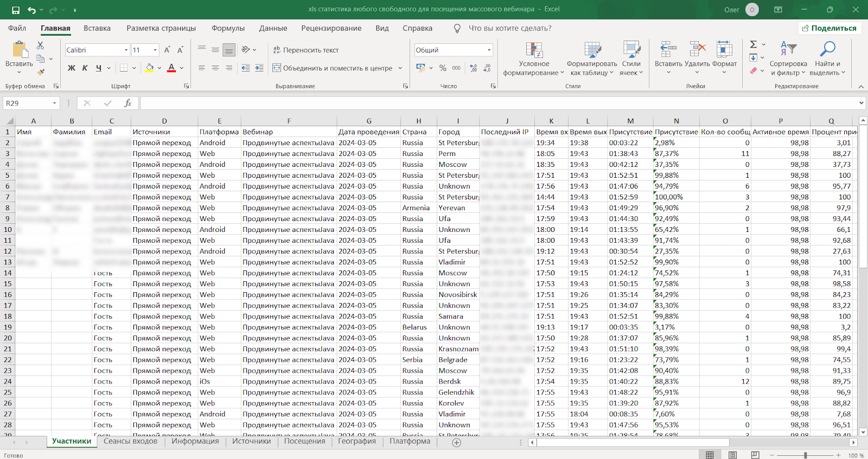Viewport: 868px width, 459px height.
Task: Align text to top
Action: [x=202, y=49]
